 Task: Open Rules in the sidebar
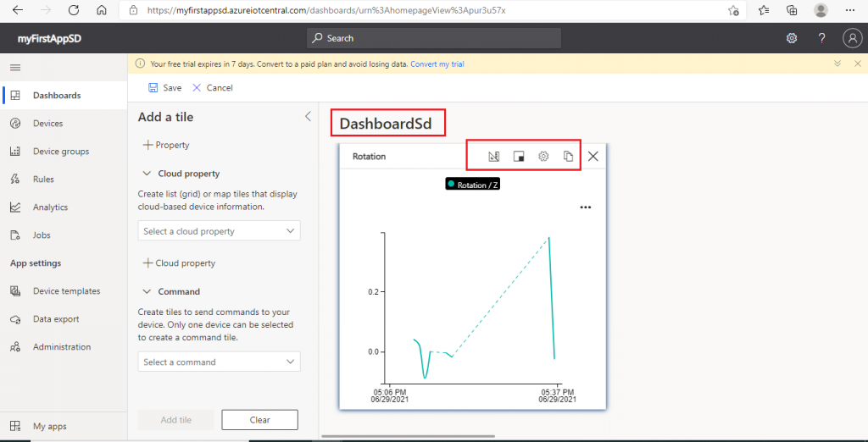(64, 180)
